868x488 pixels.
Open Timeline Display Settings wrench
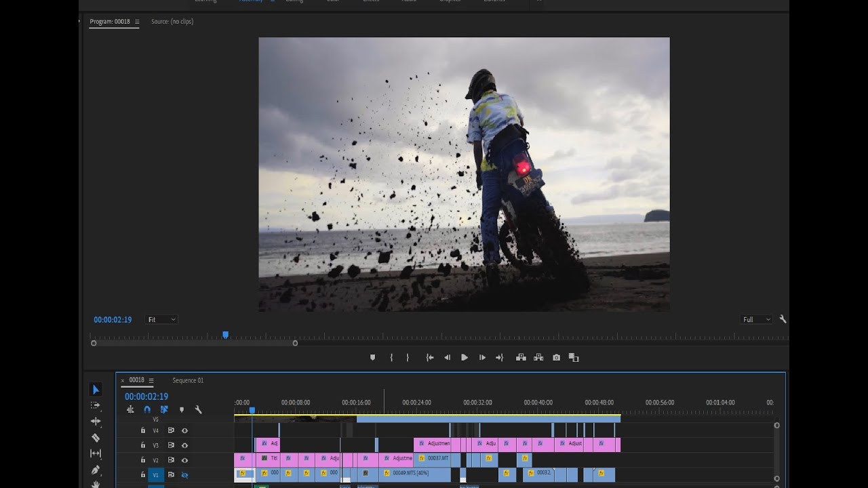tap(198, 409)
